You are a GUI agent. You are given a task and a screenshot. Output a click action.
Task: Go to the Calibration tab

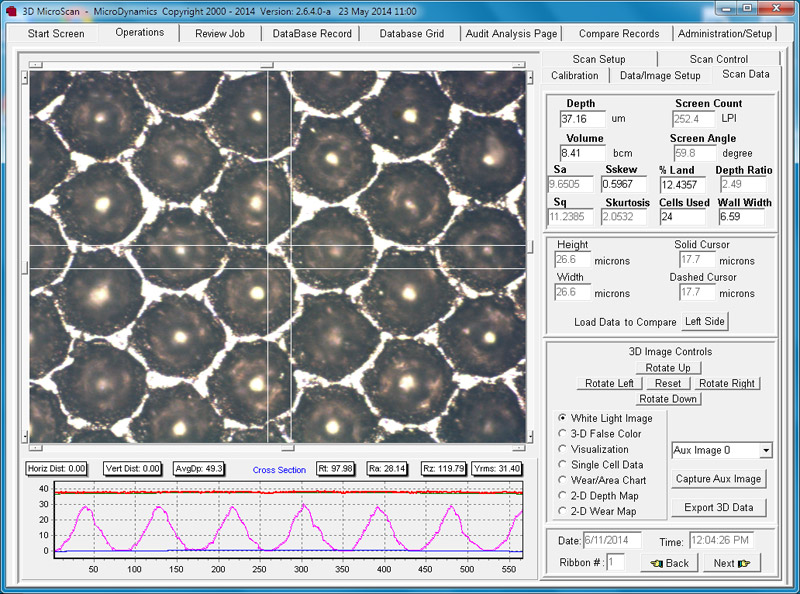(574, 75)
